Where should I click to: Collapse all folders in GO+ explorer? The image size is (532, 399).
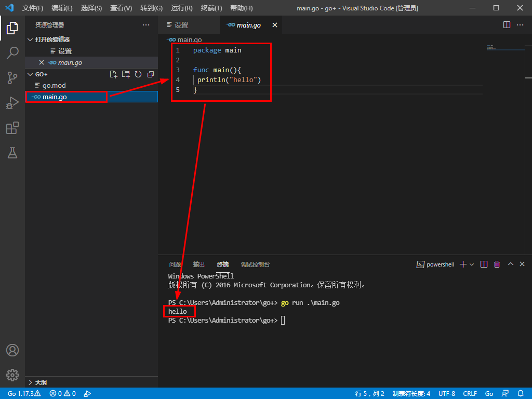151,74
